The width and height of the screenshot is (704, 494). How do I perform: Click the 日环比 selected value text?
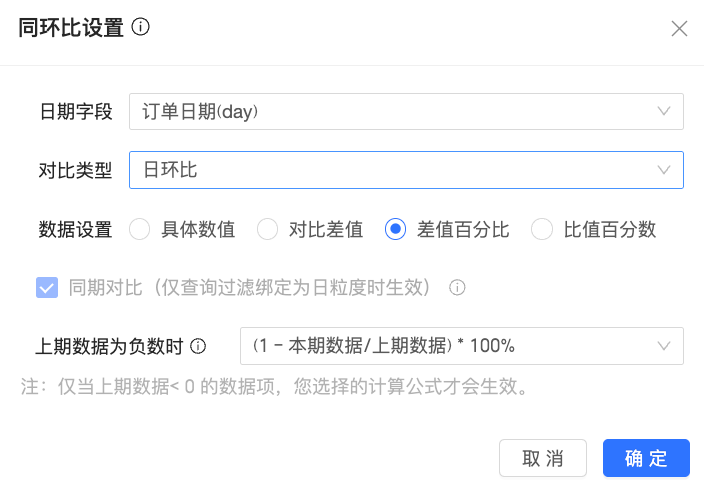[x=171, y=170]
